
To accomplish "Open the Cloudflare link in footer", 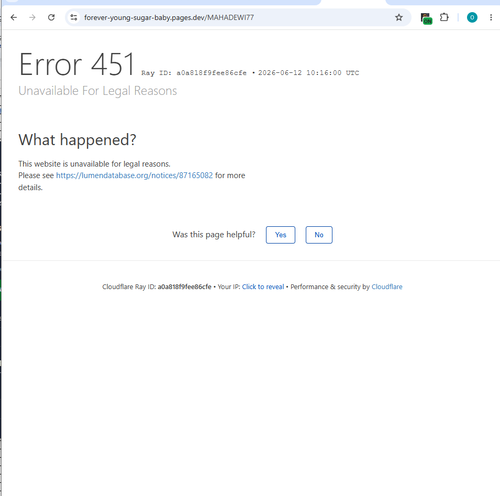I will (387, 287).
